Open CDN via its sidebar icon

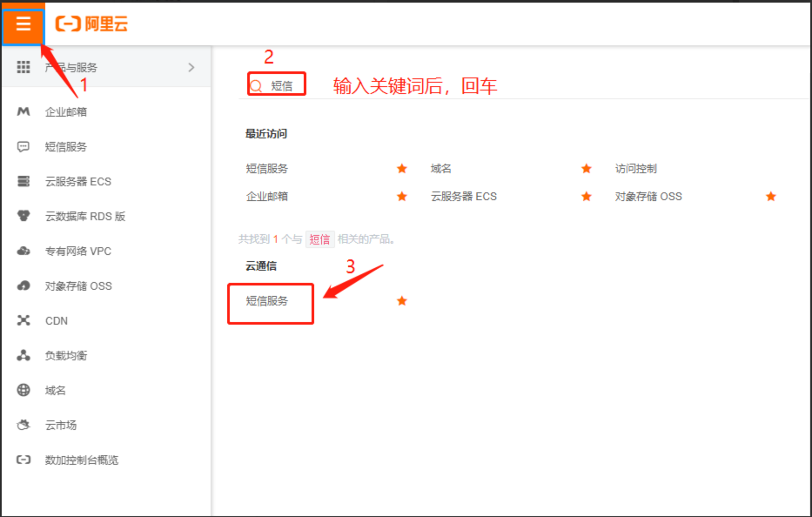click(23, 320)
